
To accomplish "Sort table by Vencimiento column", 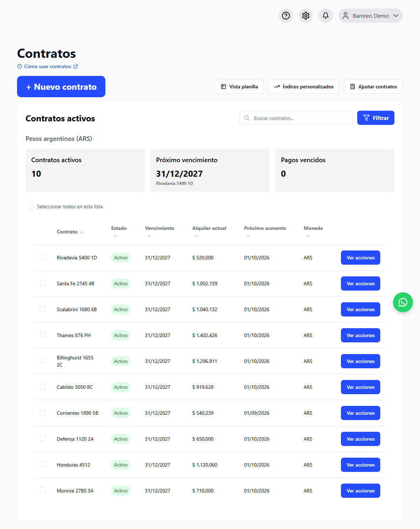I will click(x=159, y=232).
